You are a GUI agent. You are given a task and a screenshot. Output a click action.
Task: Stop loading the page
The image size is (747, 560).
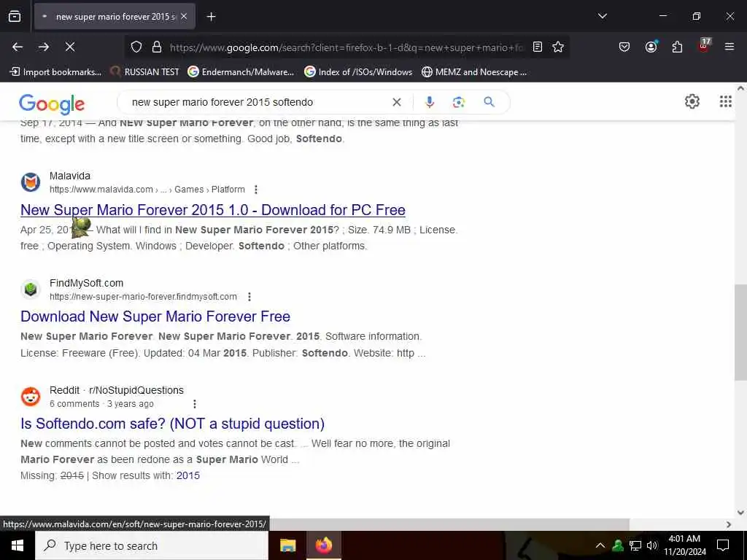(70, 47)
